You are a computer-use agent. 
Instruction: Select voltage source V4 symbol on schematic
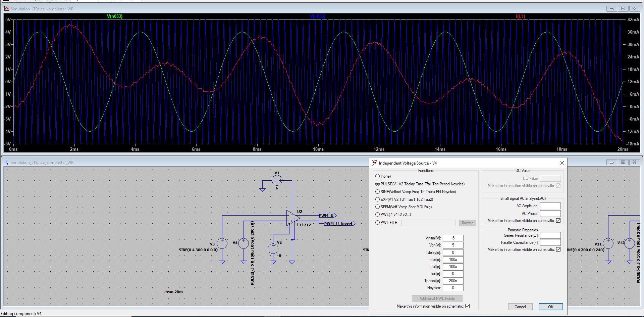[244, 243]
